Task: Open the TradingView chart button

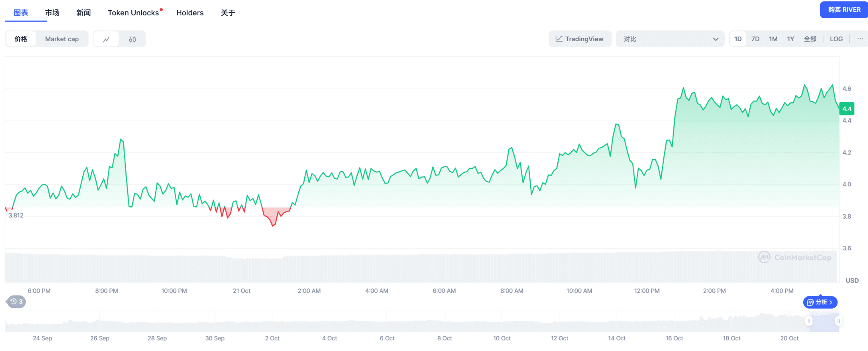Action: click(580, 39)
